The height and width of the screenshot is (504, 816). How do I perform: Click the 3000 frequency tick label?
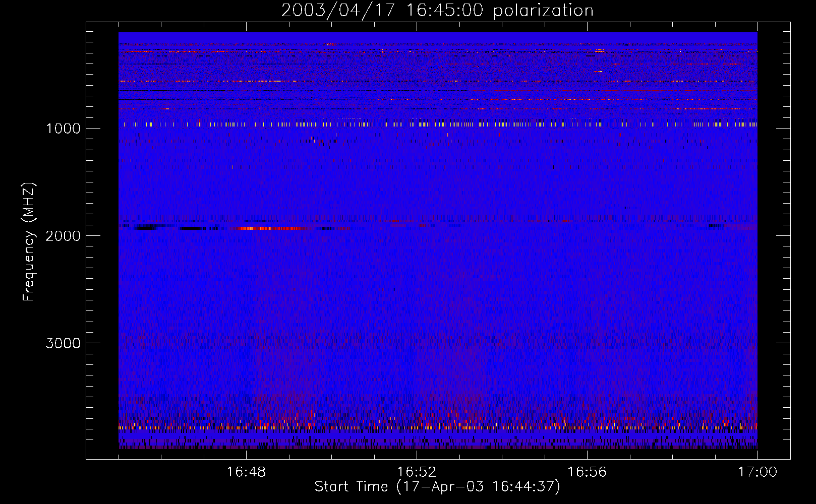pos(63,343)
